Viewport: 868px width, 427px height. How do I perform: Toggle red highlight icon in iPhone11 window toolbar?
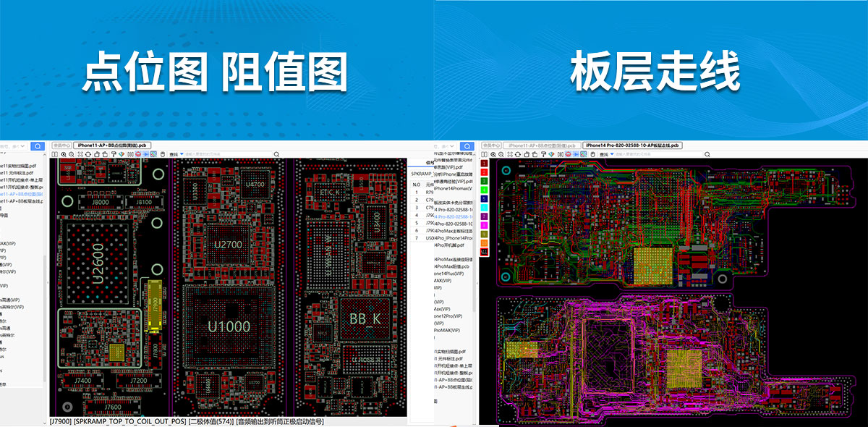[138, 154]
